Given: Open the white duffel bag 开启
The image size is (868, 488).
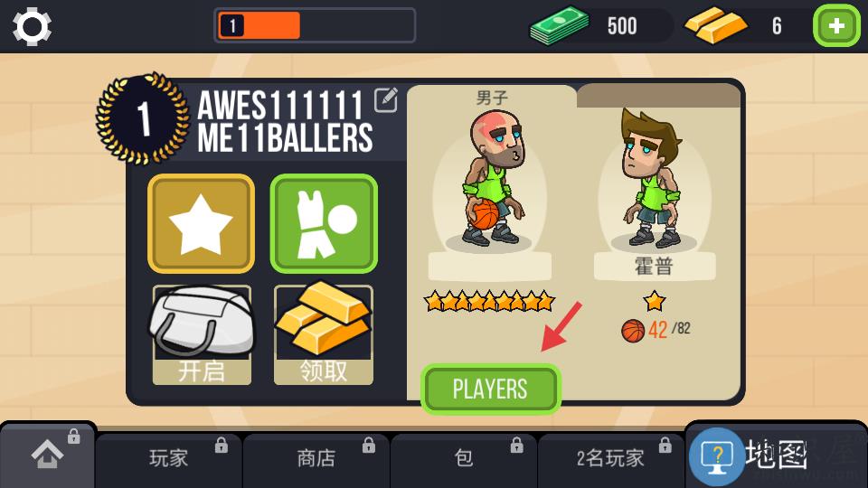Looking at the screenshot, I should point(202,334).
